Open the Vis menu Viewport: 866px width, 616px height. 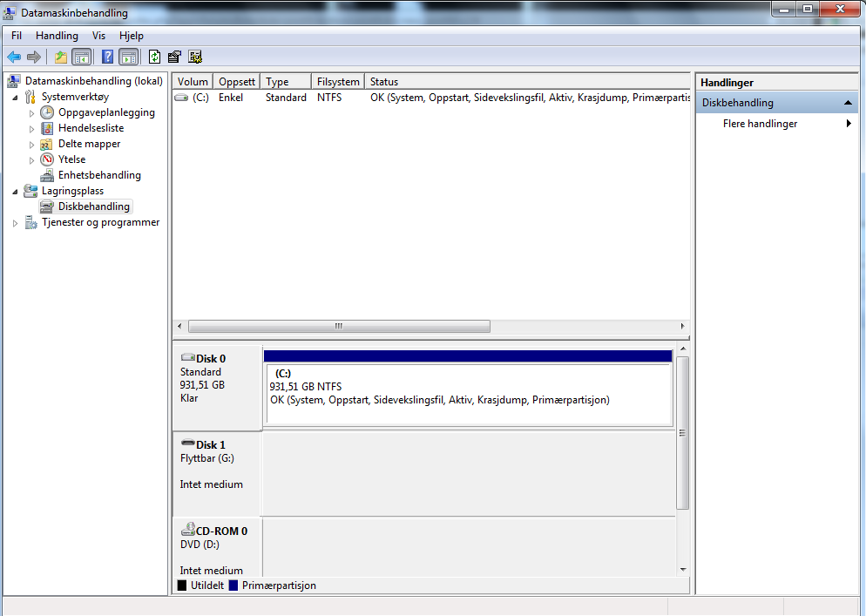click(98, 36)
